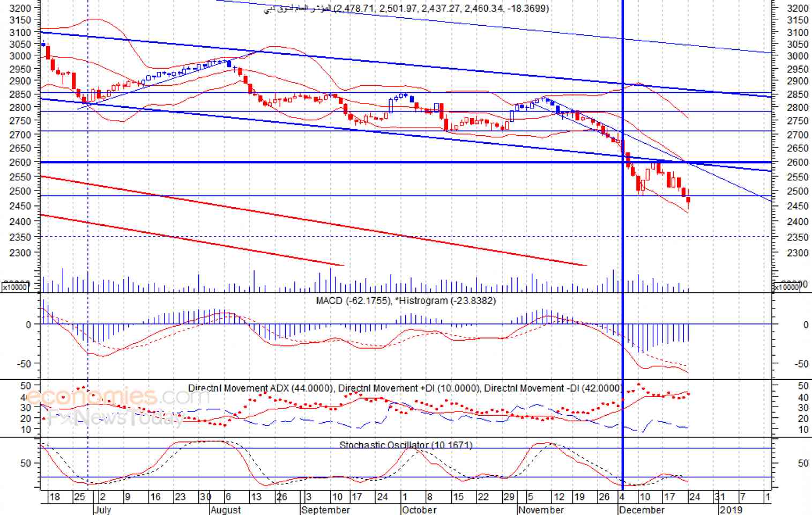Screen dimensions: 812x515
Task: Select the September month label
Action: (325, 509)
